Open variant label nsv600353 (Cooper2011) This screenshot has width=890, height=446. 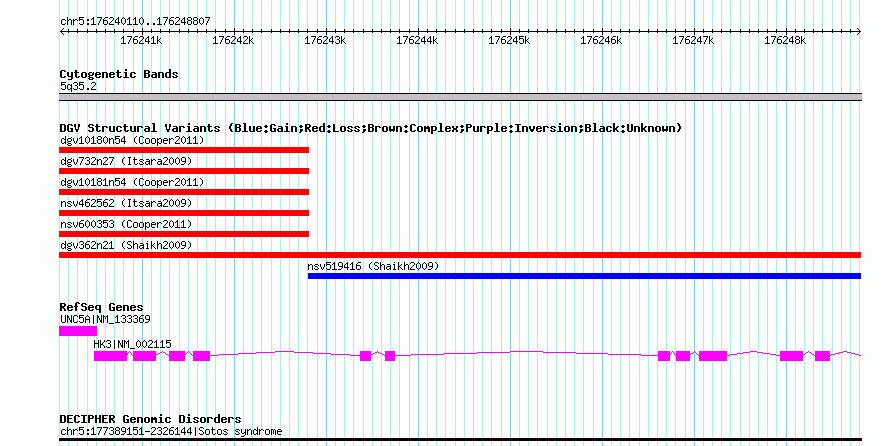126,224
